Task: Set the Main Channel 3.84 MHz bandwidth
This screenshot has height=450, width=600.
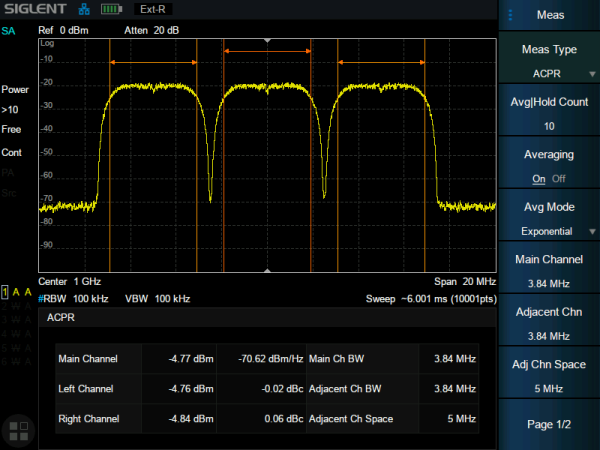Action: tap(549, 271)
